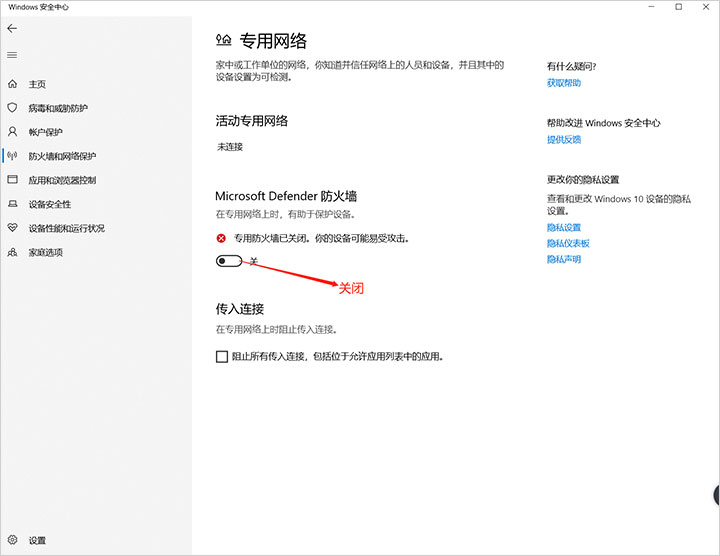
Task: Open the 隐私声明 link
Action: pyautogui.click(x=564, y=259)
